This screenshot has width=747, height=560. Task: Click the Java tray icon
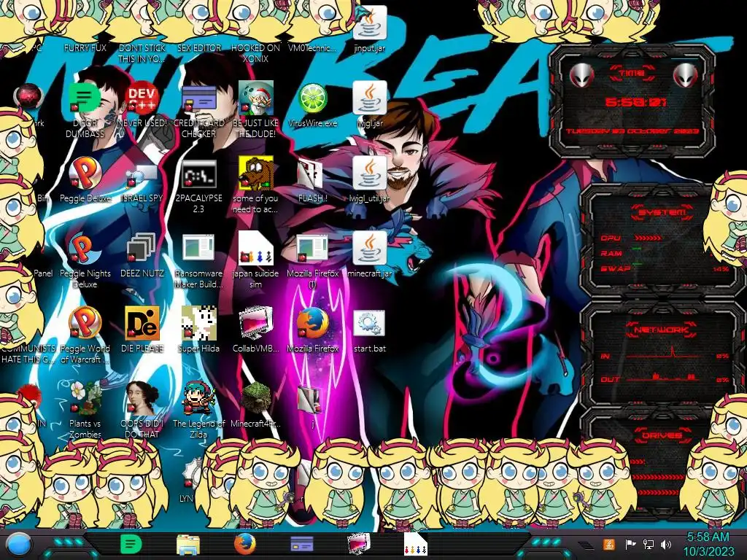click(608, 544)
